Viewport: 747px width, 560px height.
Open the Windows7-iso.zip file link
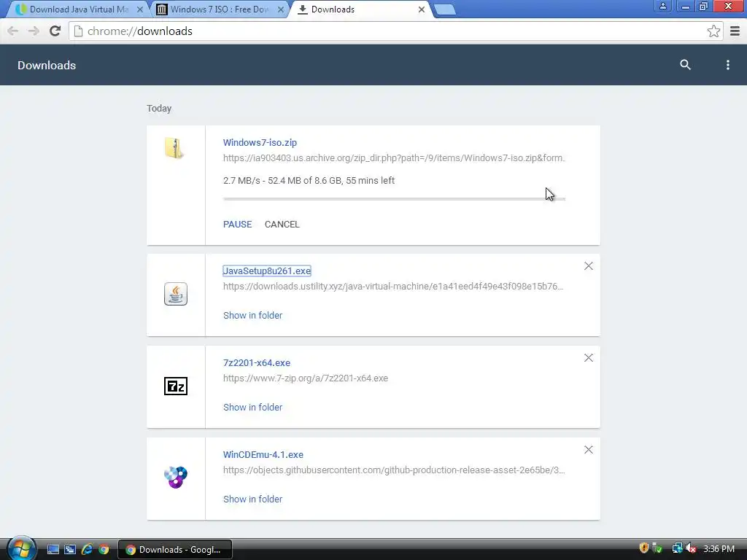pyautogui.click(x=260, y=142)
